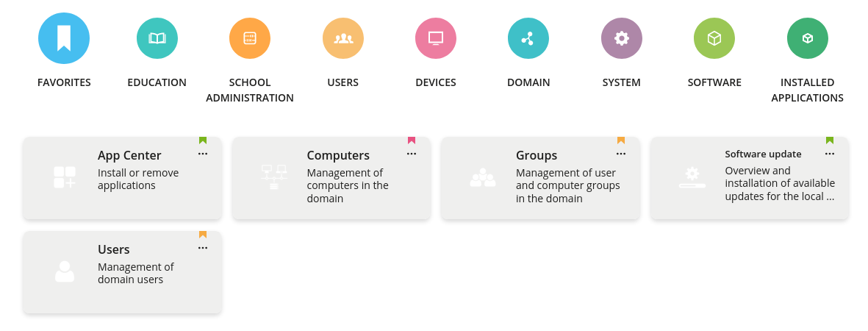868x331 pixels.
Task: Expand the three-dot menu on Computers tile
Action: pos(412,154)
